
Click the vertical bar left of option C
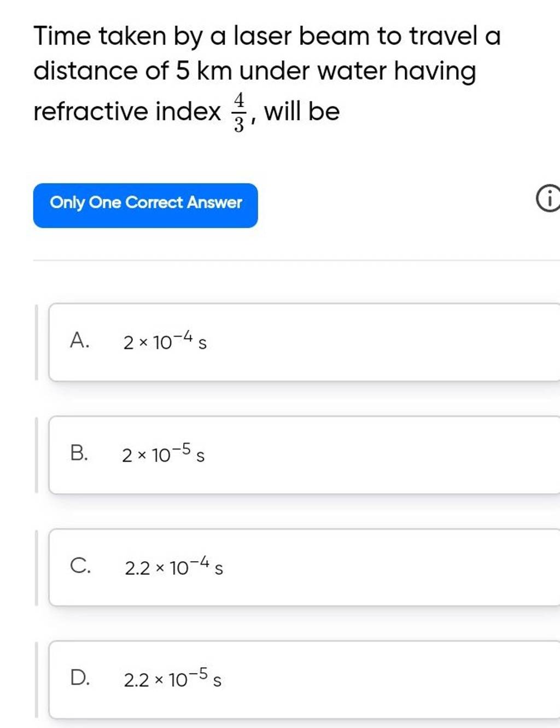37,567
